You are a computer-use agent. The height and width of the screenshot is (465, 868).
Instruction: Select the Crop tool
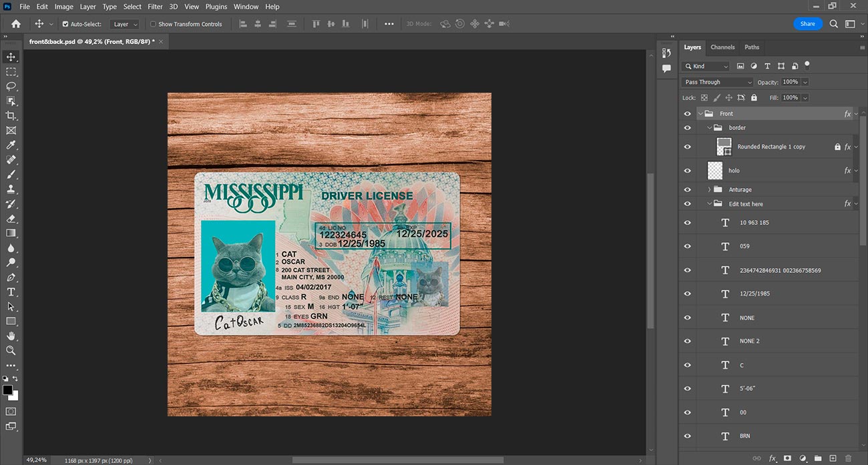[x=11, y=115]
